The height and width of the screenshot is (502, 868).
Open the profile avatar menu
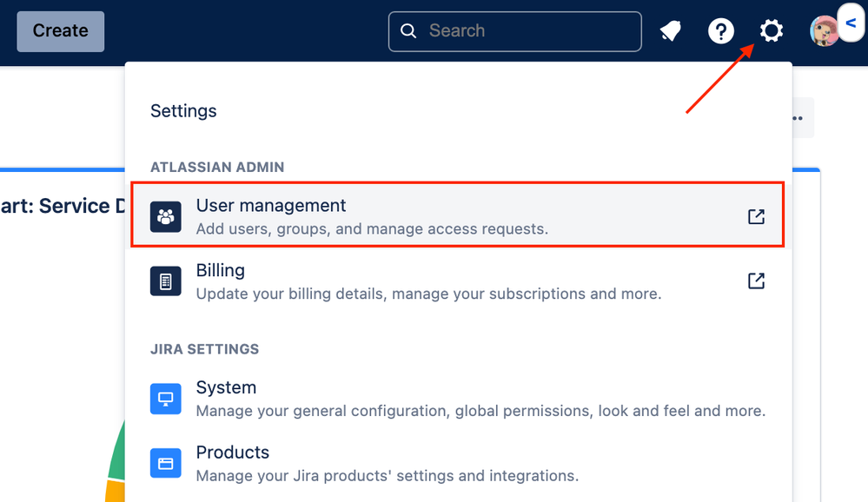pos(824,31)
